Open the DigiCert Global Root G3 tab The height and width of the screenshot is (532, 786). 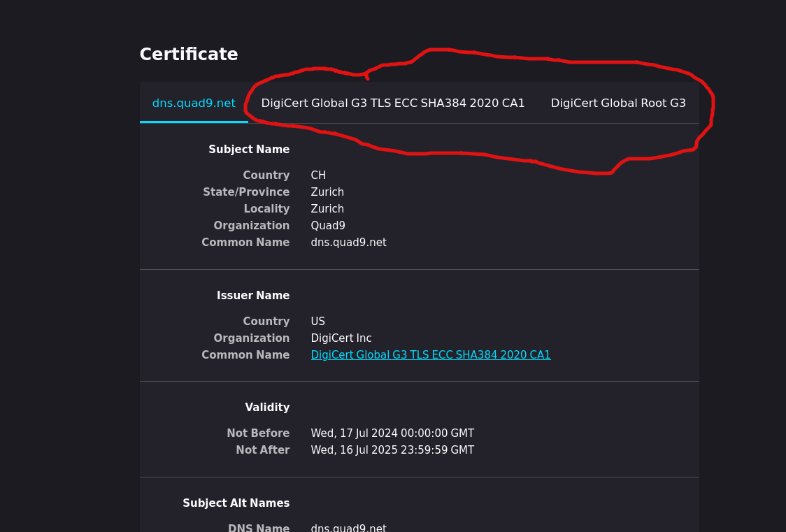click(618, 103)
